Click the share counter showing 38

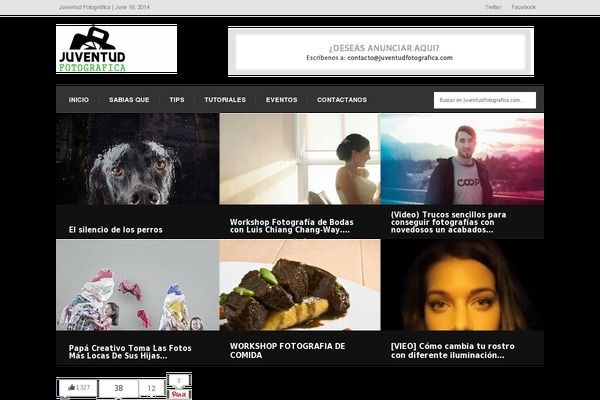[118, 388]
